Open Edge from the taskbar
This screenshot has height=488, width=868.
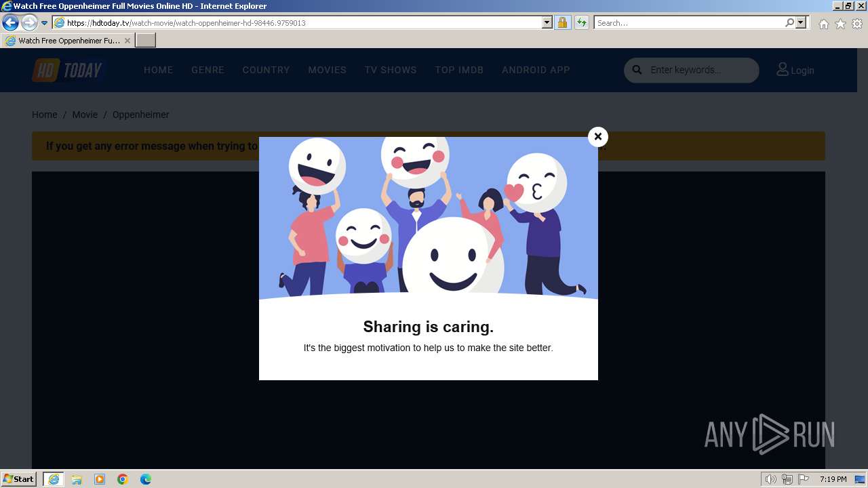[x=146, y=479]
